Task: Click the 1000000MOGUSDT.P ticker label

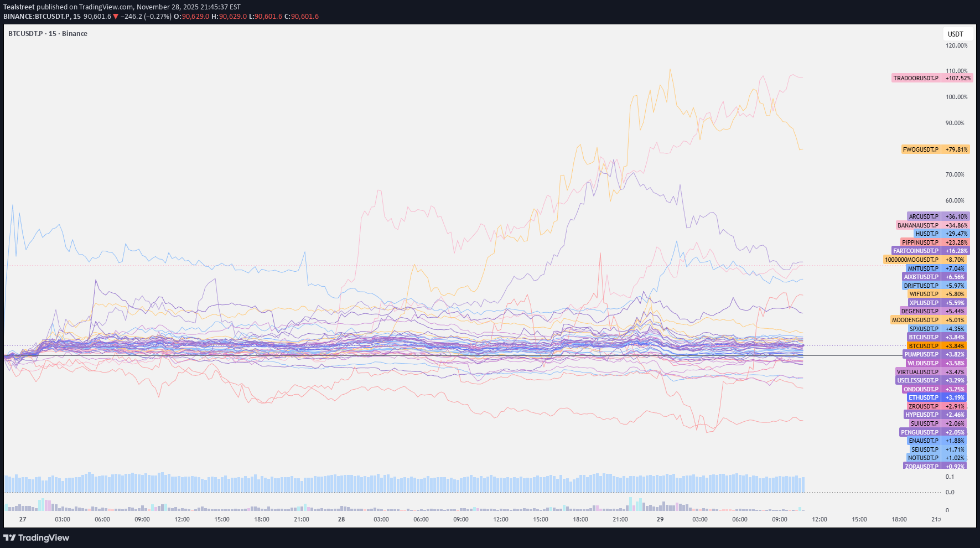Action: click(911, 259)
